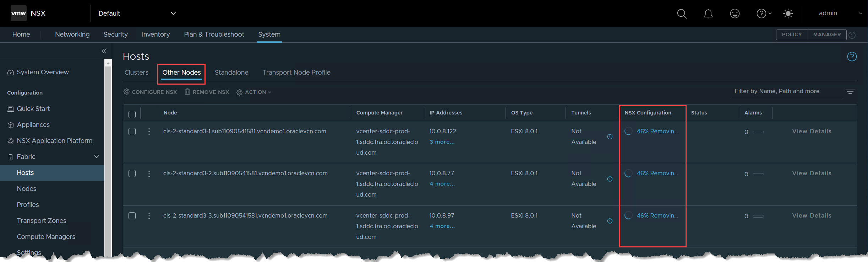868x262 pixels.
Task: Open Plan & Troubleshoot menu
Action: click(214, 34)
